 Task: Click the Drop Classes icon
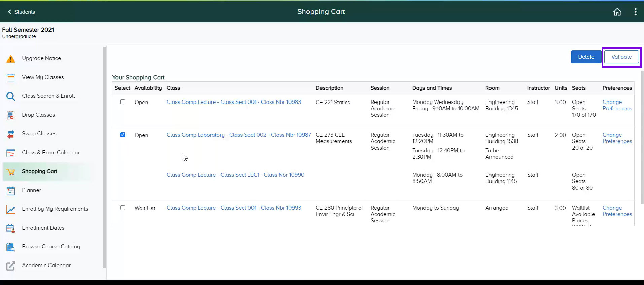pos(11,115)
